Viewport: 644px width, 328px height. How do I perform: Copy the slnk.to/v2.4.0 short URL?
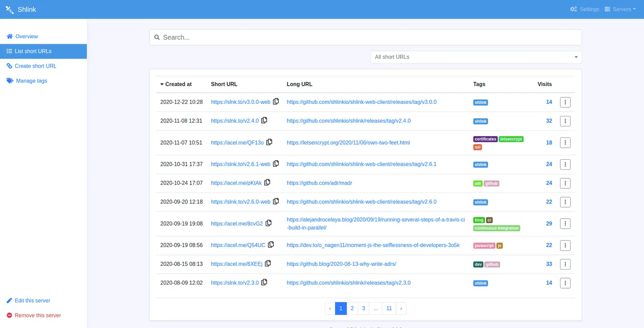pos(264,120)
